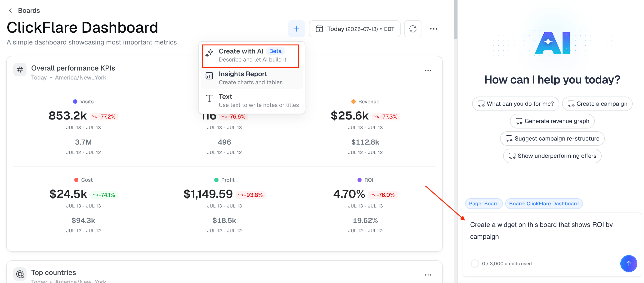Open Overall performance KPIs widget options menu

point(428,71)
